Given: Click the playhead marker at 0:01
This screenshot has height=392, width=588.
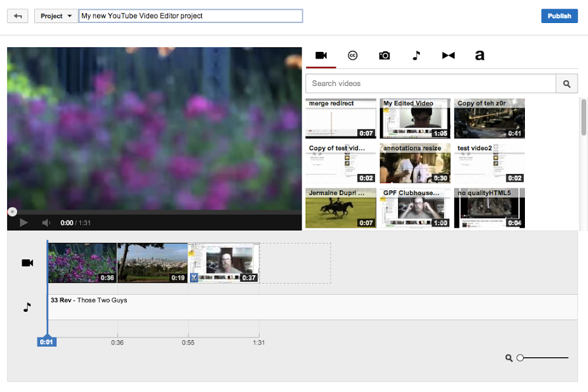Looking at the screenshot, I should (x=47, y=341).
